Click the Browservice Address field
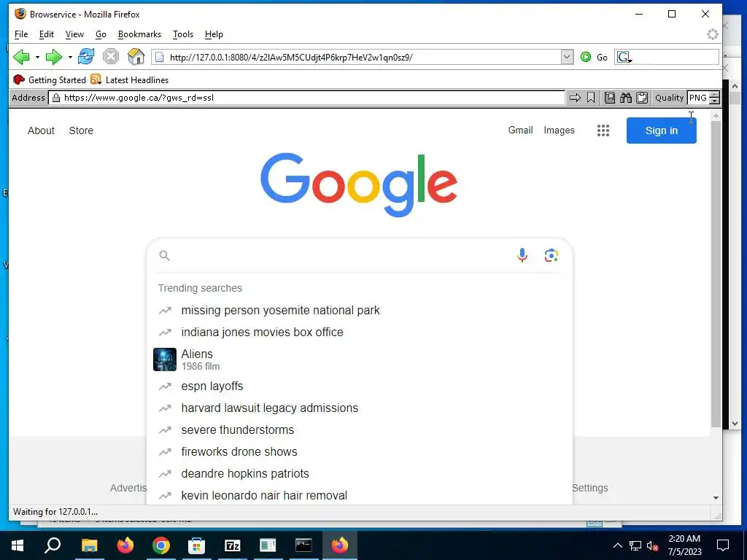747x560 pixels. tap(307, 98)
